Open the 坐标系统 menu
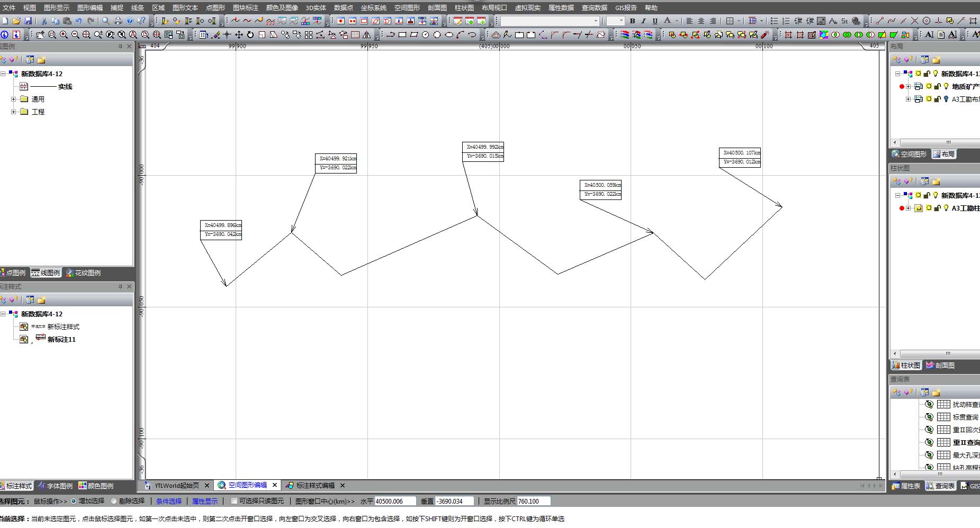The height and width of the screenshot is (528, 980). (x=374, y=8)
